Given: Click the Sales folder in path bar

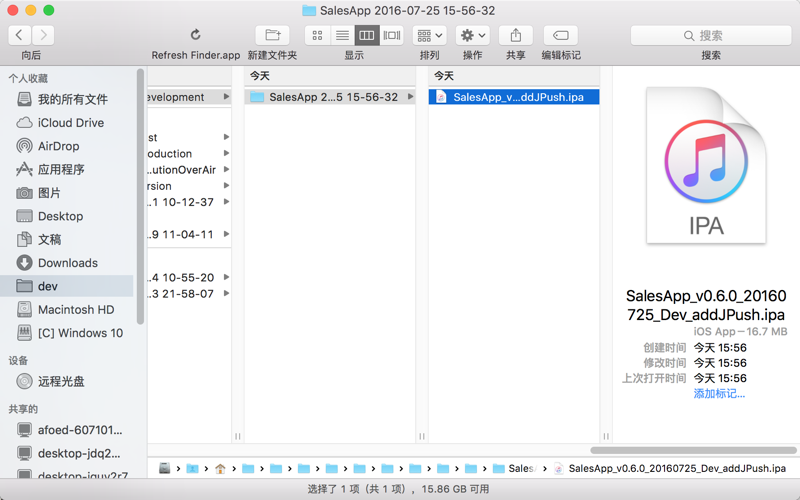Looking at the screenshot, I should [x=514, y=468].
